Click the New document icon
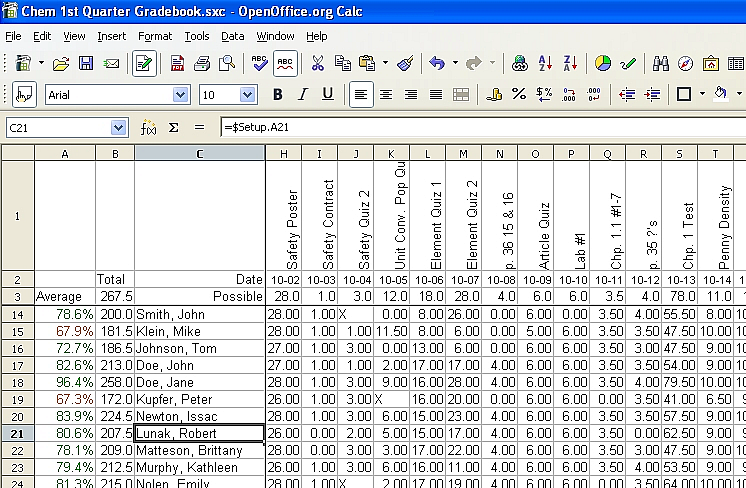The image size is (746, 488). (23, 63)
